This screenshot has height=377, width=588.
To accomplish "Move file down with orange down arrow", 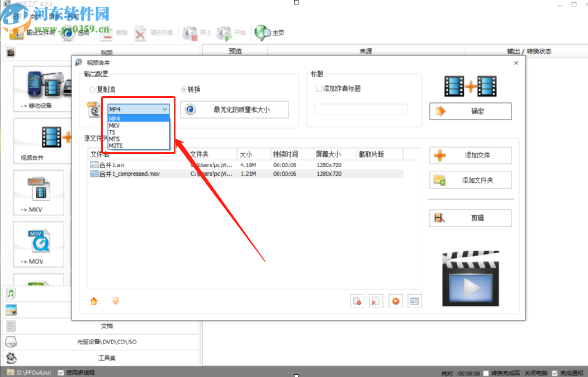I will (116, 301).
